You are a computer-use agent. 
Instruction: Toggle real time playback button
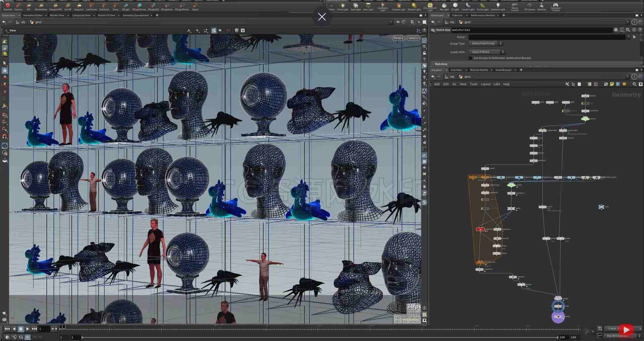pyautogui.click(x=28, y=337)
